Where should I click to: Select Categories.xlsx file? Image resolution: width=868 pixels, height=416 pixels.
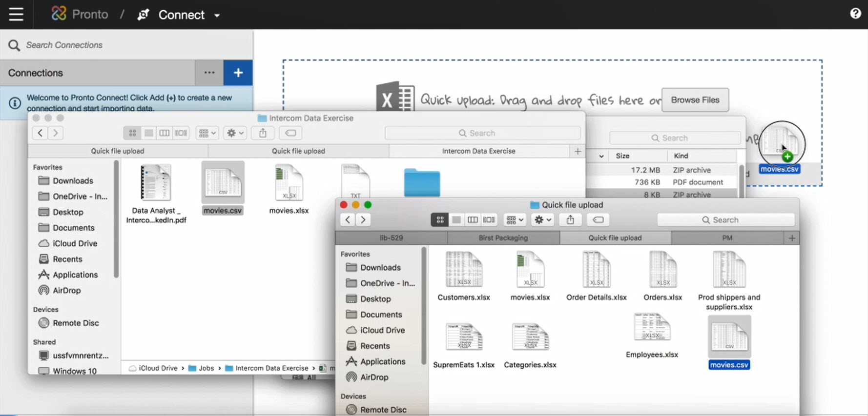click(530, 345)
